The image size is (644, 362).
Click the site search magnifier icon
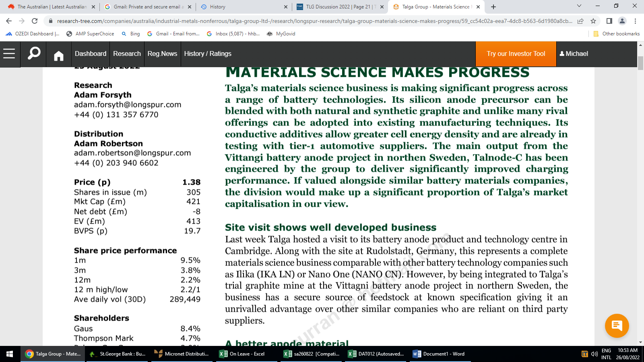tap(34, 53)
